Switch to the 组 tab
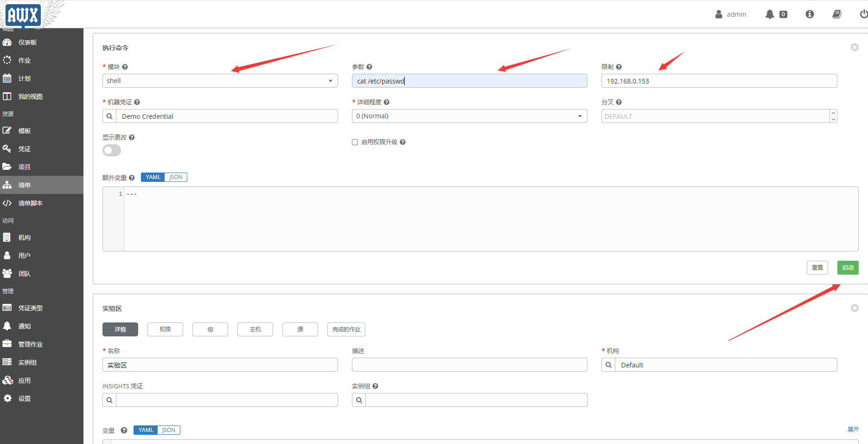 click(x=210, y=329)
